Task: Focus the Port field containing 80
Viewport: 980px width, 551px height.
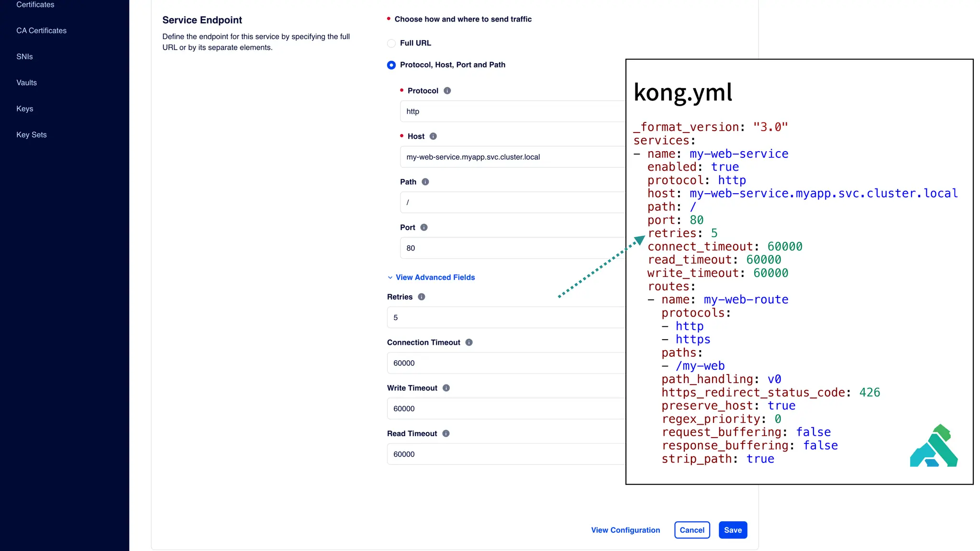Action: [x=513, y=248]
